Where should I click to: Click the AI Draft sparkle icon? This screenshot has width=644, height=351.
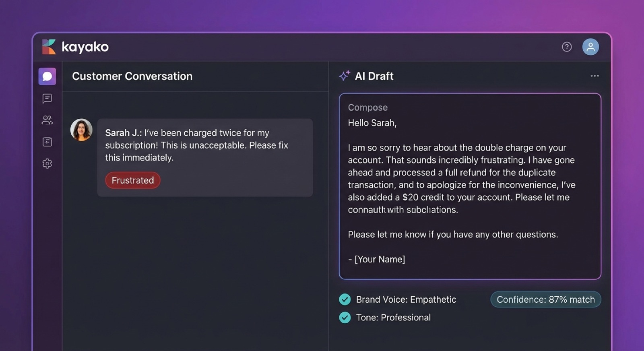coord(345,76)
